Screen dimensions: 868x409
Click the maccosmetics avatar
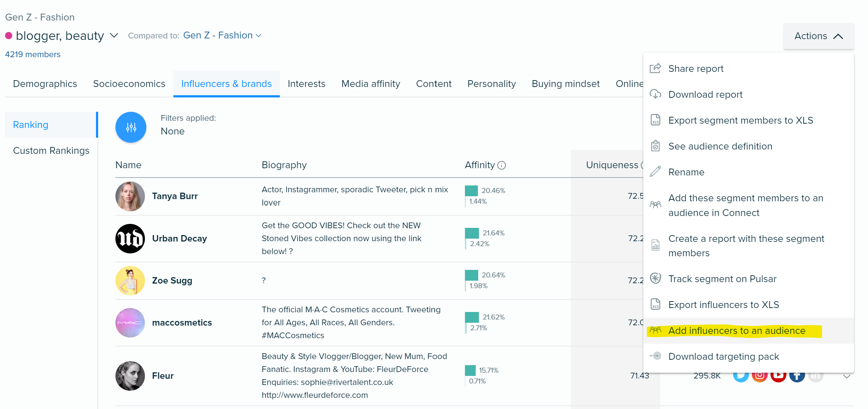(130, 323)
